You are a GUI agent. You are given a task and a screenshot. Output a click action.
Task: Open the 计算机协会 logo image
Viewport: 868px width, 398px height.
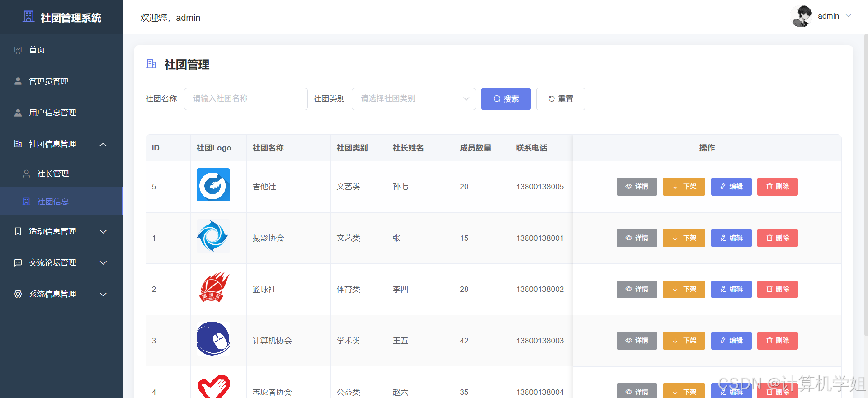(213, 339)
